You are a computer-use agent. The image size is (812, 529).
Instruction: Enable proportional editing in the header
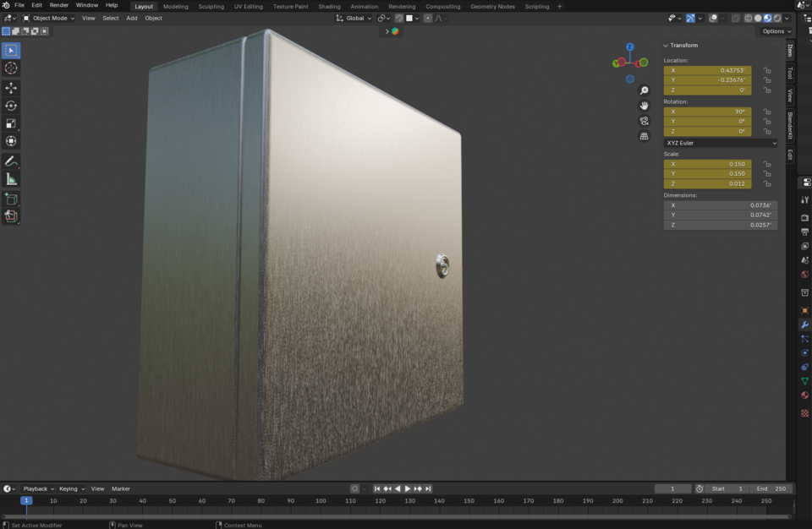point(428,18)
